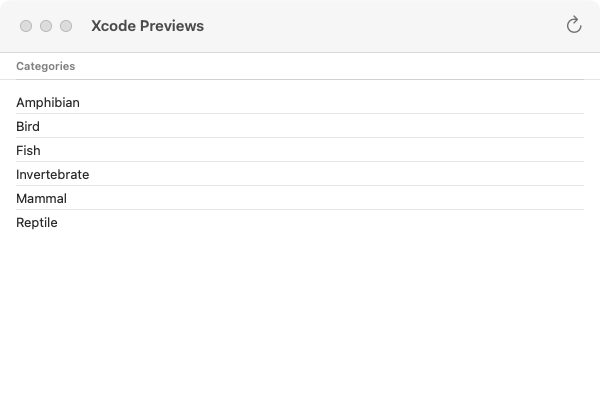Image resolution: width=600 pixels, height=400 pixels.
Task: Open the Fish category
Action: coord(28,150)
